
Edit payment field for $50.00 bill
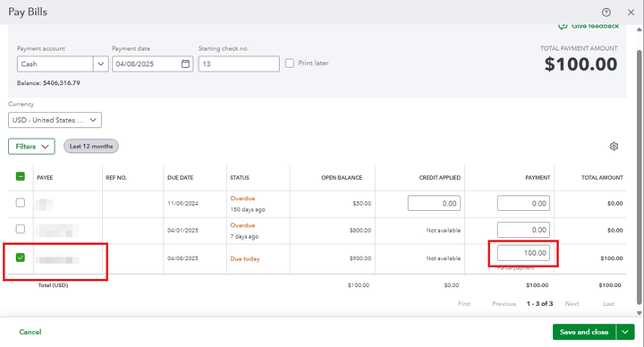tap(523, 203)
